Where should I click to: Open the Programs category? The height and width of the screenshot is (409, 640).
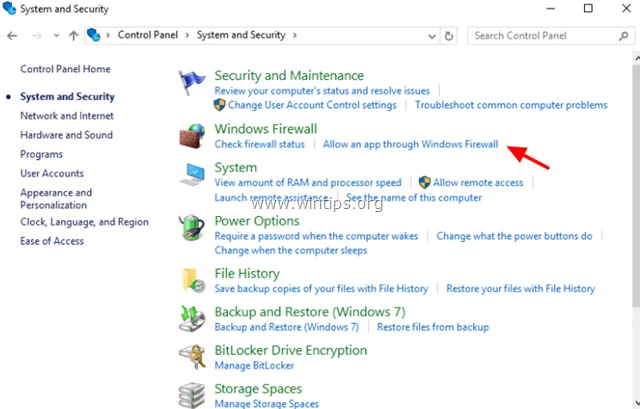click(x=42, y=154)
